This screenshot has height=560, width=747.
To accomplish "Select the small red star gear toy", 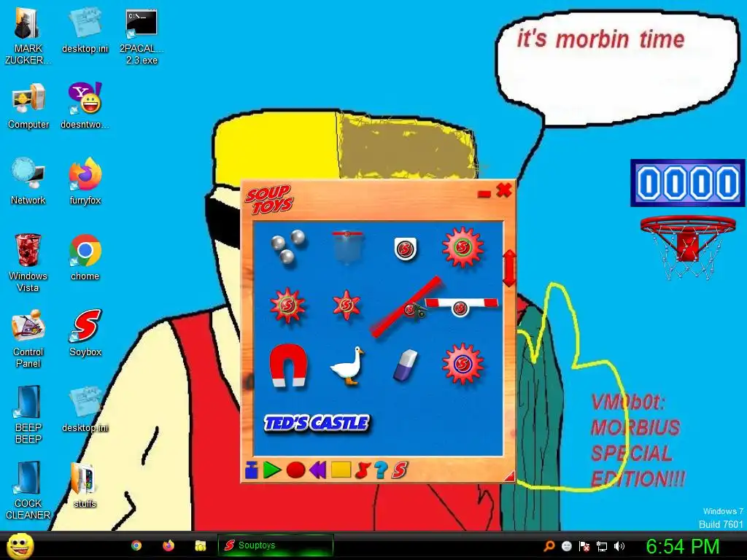I will pos(347,305).
